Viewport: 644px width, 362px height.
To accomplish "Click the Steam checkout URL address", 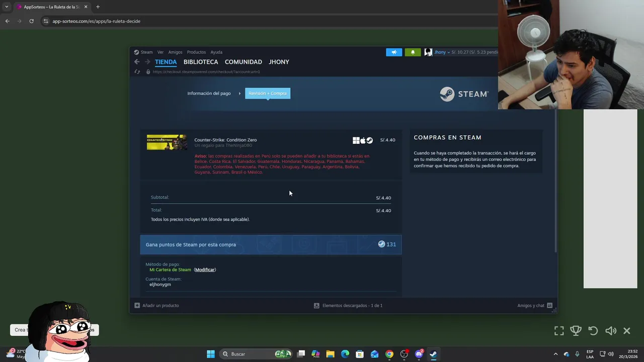I will coord(206,72).
